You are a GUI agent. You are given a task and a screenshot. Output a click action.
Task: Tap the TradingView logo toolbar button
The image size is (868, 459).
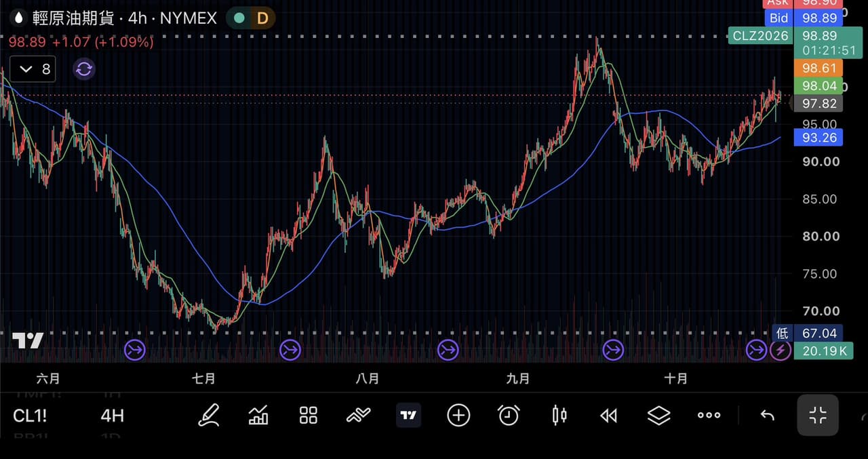[408, 415]
